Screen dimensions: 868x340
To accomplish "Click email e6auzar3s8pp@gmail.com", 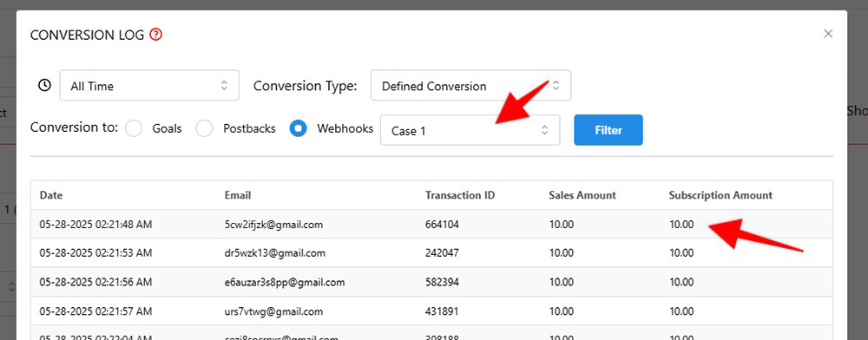I will coord(285,283).
